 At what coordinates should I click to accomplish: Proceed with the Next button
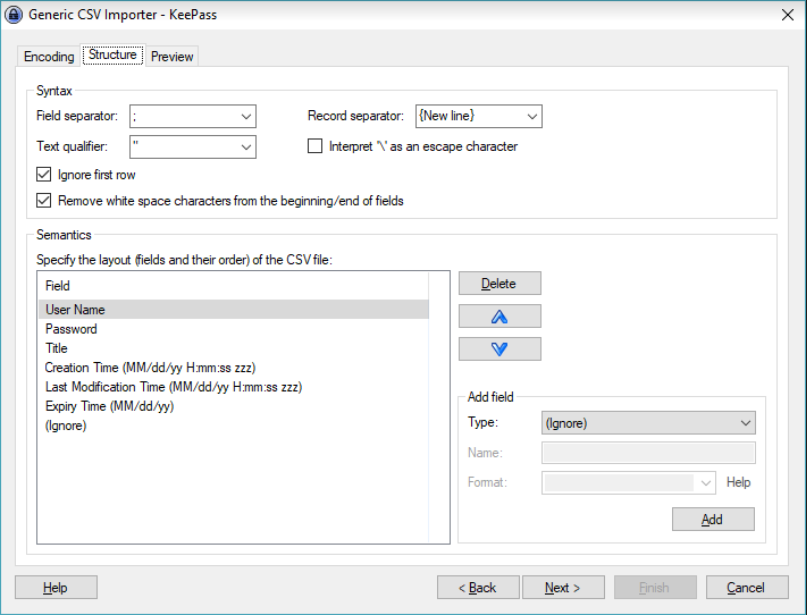click(x=563, y=587)
